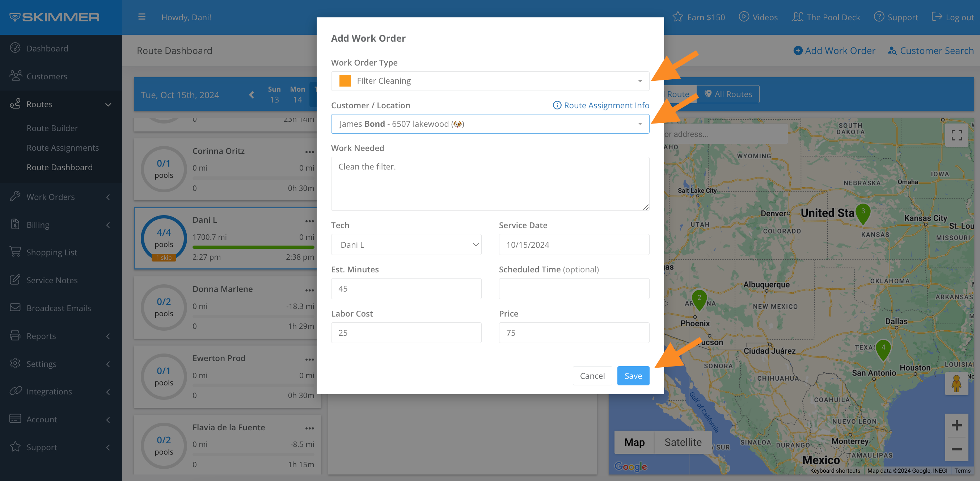This screenshot has width=980, height=481.
Task: Open Route Assignments submenu item
Action: 63,148
